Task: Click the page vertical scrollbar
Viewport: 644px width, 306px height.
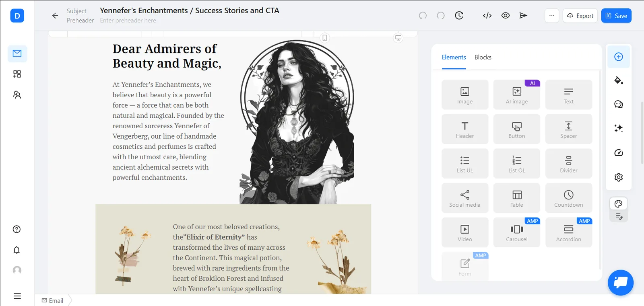Action: pyautogui.click(x=642, y=133)
